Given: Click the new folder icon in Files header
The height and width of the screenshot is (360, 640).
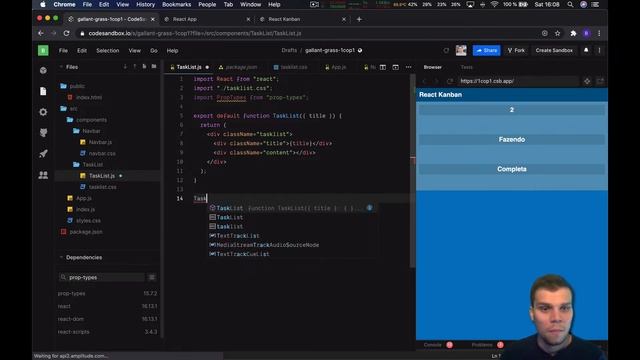Looking at the screenshot, I should [154, 67].
